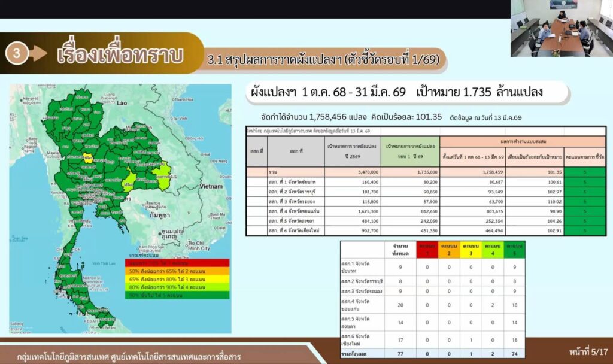The width and height of the screenshot is (613, 364).
Task: Click the เรื่องเพื่อทราบ section heading
Action: point(120,54)
